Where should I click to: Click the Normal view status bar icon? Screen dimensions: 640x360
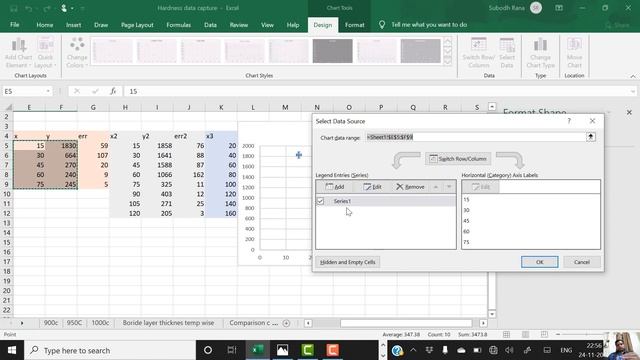tap(507, 334)
